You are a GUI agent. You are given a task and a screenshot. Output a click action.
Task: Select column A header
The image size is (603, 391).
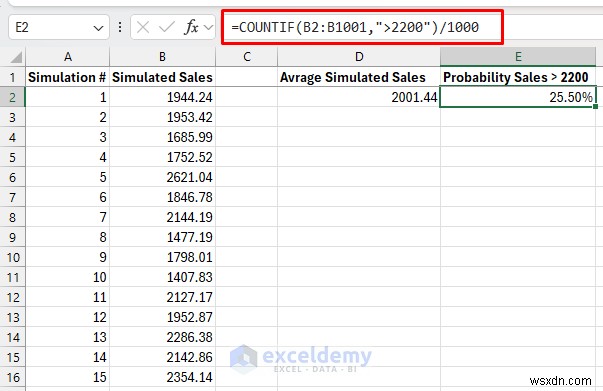[68, 57]
